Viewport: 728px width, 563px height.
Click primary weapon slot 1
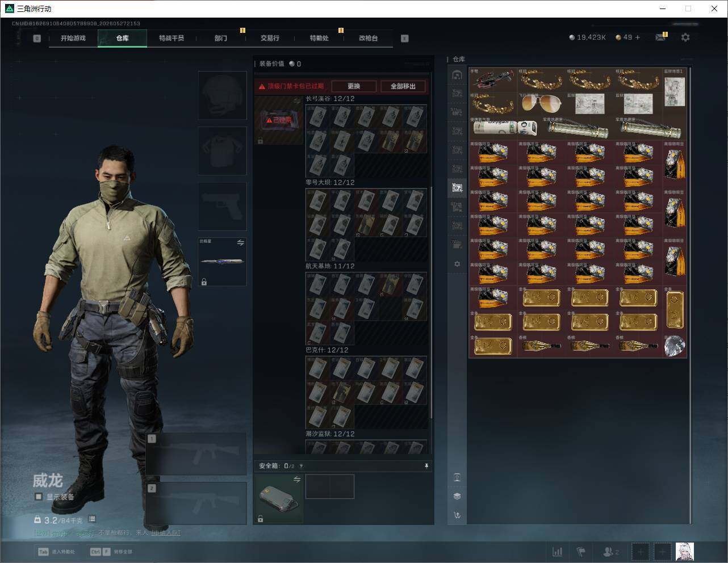[196, 454]
